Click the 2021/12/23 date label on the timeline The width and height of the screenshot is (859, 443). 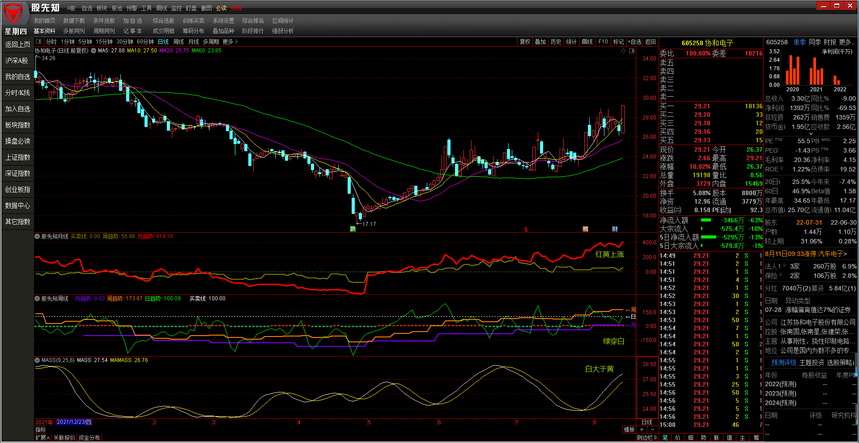(74, 422)
